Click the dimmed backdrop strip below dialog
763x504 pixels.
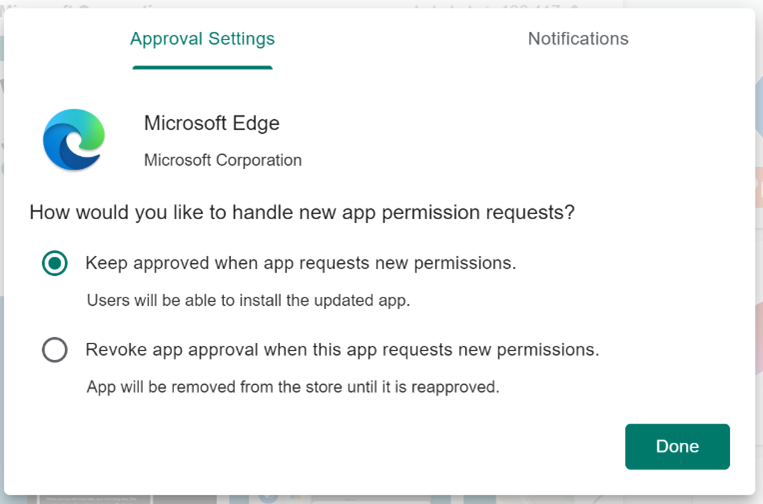380,500
